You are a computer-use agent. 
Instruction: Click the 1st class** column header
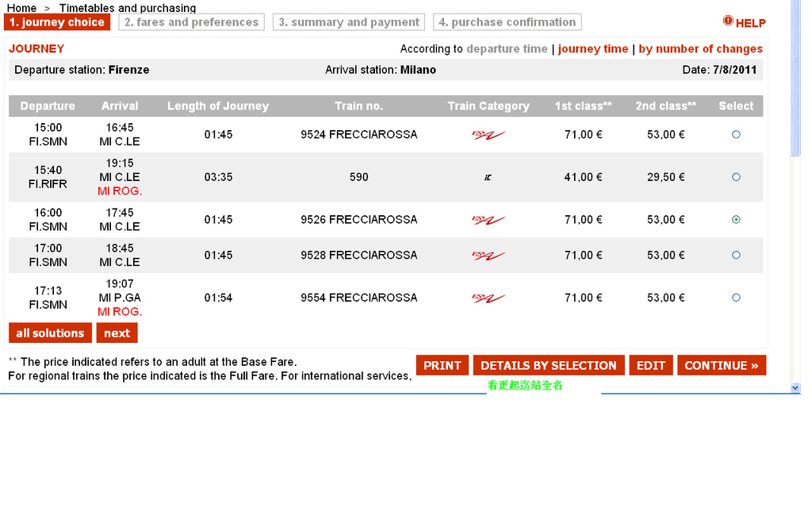pos(583,106)
